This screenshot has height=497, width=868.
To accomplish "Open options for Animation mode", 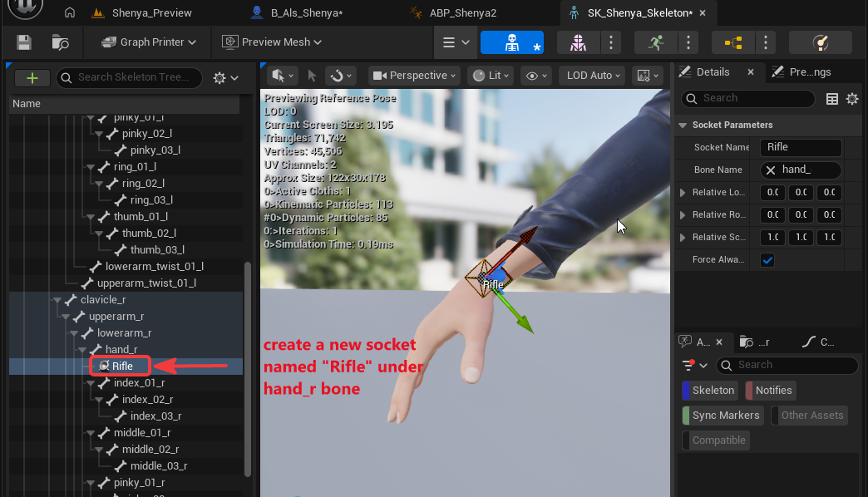I will (688, 42).
